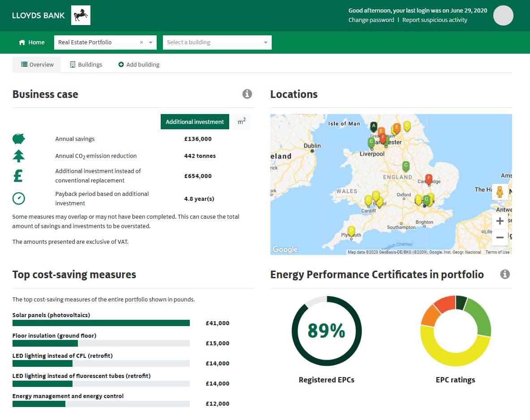Click the Lloyds Bank black horse logo
This screenshot has width=530, height=420.
click(x=81, y=15)
